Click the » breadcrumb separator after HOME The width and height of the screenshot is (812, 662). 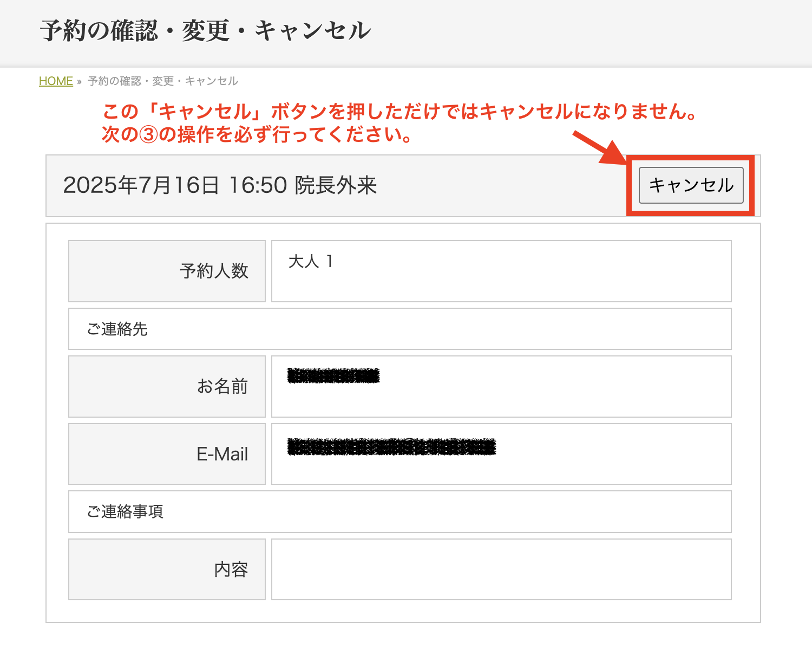pyautogui.click(x=79, y=81)
